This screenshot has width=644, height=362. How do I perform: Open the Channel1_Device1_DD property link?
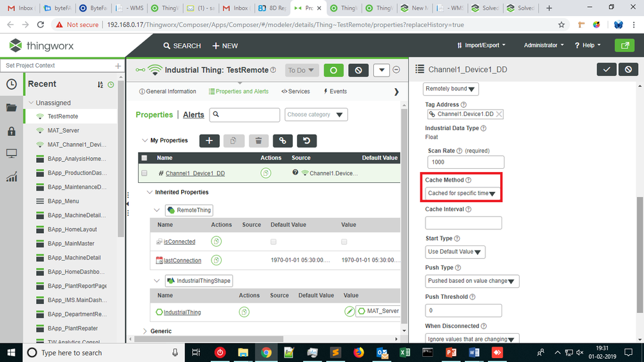[x=195, y=174]
